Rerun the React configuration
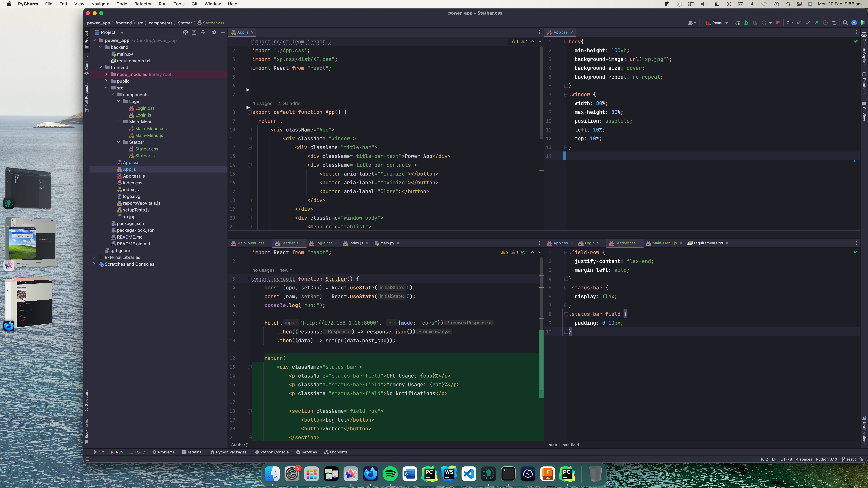868x488 pixels. coord(738,23)
